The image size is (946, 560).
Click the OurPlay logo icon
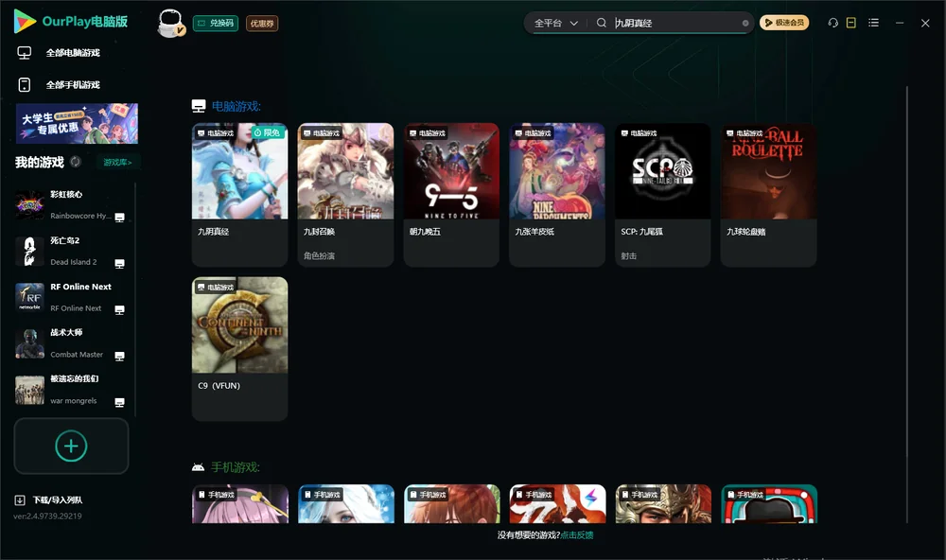[25, 22]
